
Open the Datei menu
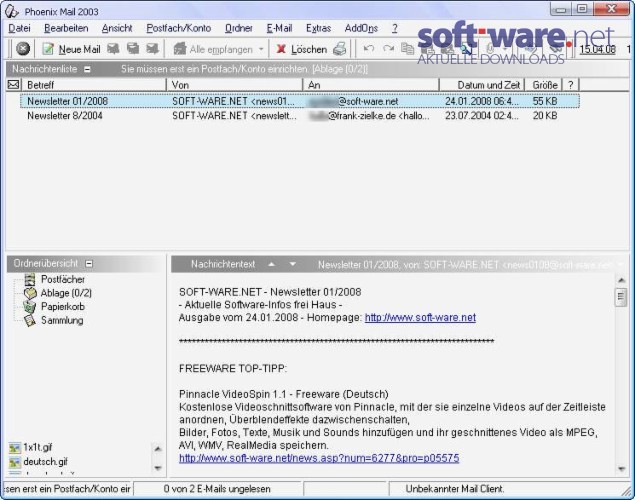point(19,28)
